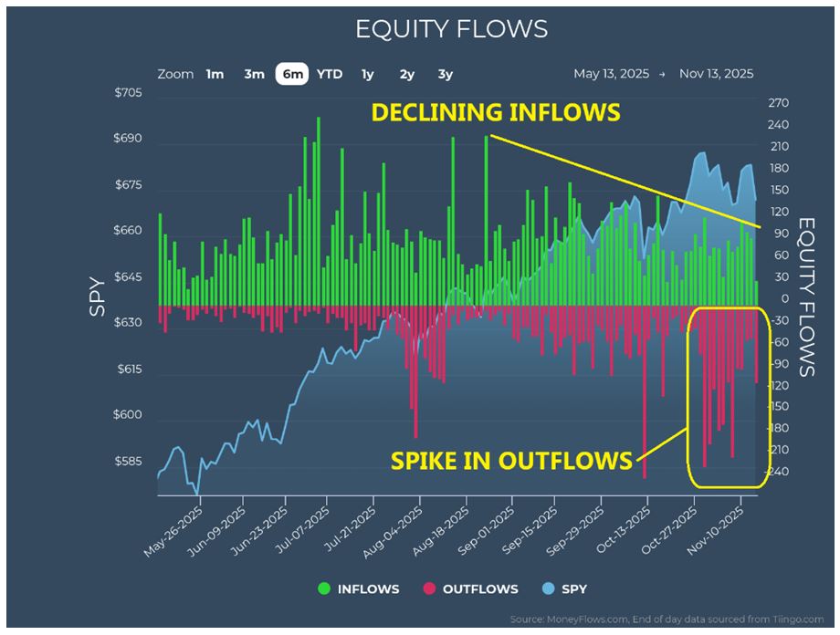Click the currently active 6m zoom toggle
The width and height of the screenshot is (840, 635).
292,74
